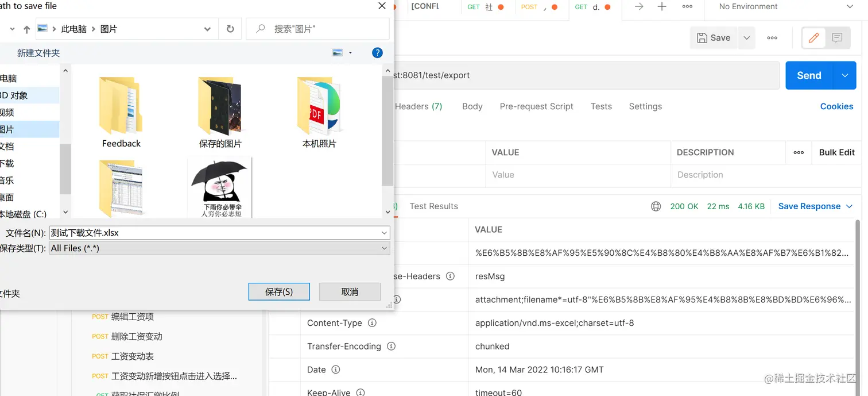Select the unlabeled spreadsheet screenshots folder
The height and width of the screenshot is (396, 868).
(x=121, y=188)
